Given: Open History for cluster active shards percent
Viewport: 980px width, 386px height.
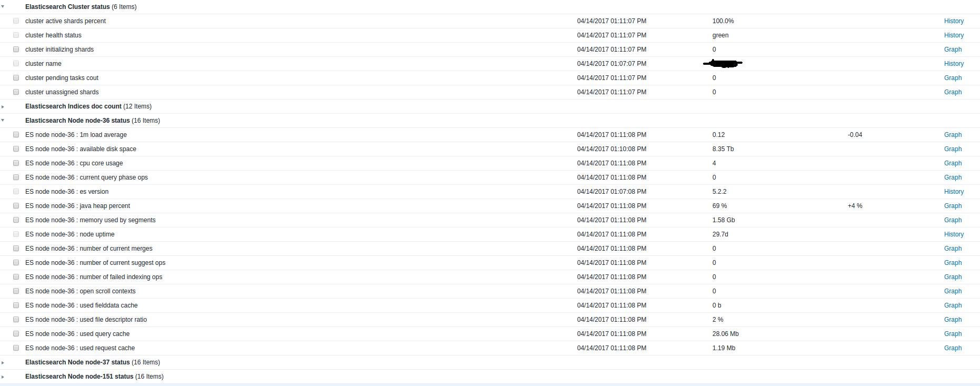Looking at the screenshot, I should point(954,21).
